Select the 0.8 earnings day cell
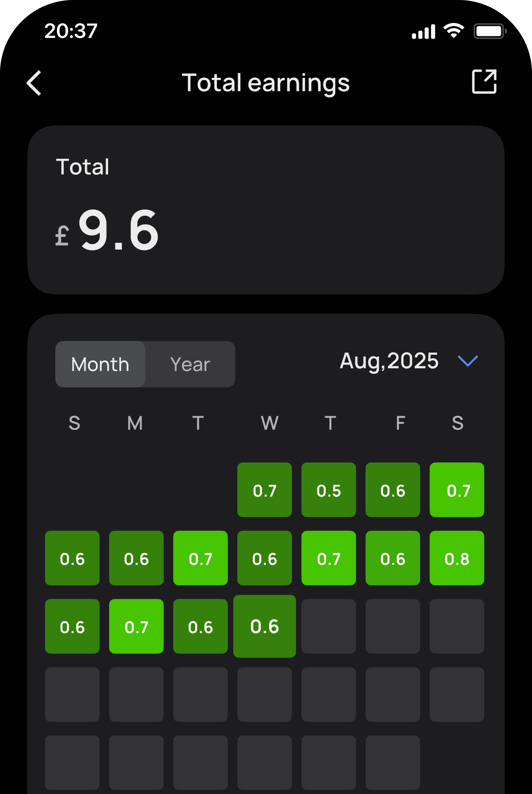Screen dimensions: 532x794 (x=457, y=558)
